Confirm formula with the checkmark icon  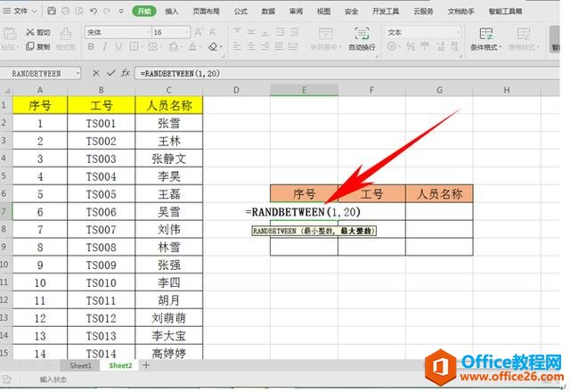click(110, 73)
